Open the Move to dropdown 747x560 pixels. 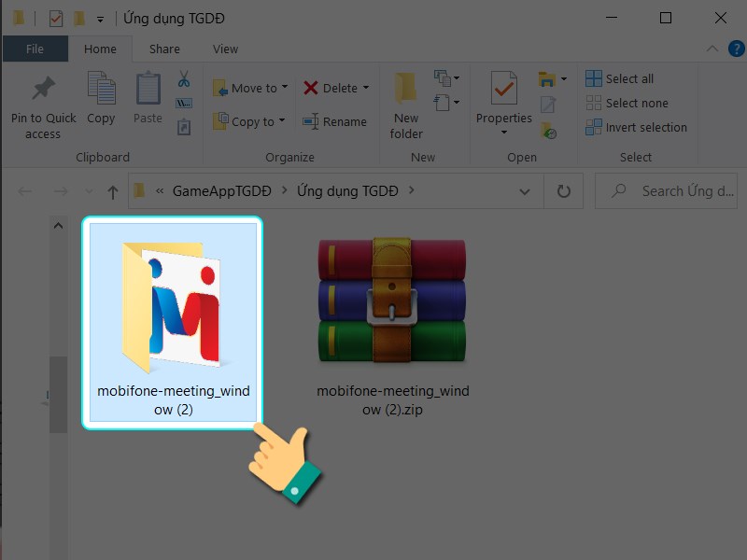click(249, 87)
